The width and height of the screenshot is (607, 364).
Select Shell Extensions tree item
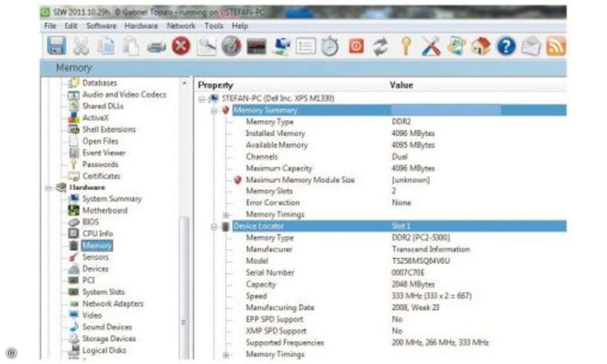click(109, 129)
